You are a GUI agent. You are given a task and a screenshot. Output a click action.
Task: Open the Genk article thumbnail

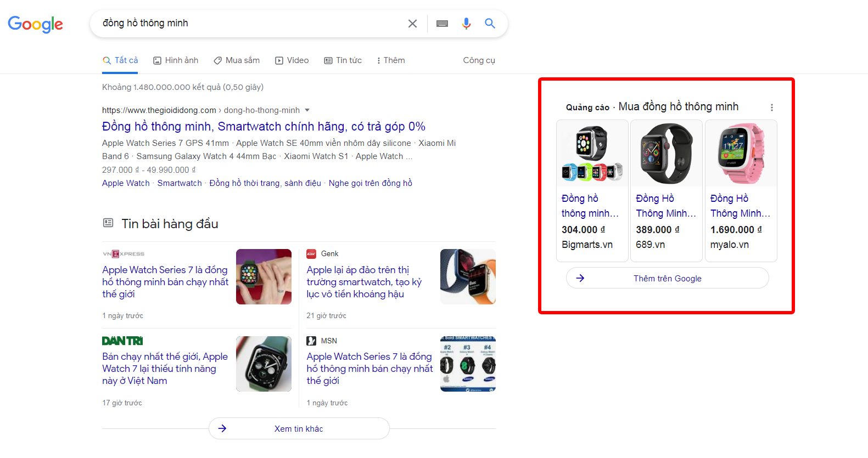(x=468, y=276)
